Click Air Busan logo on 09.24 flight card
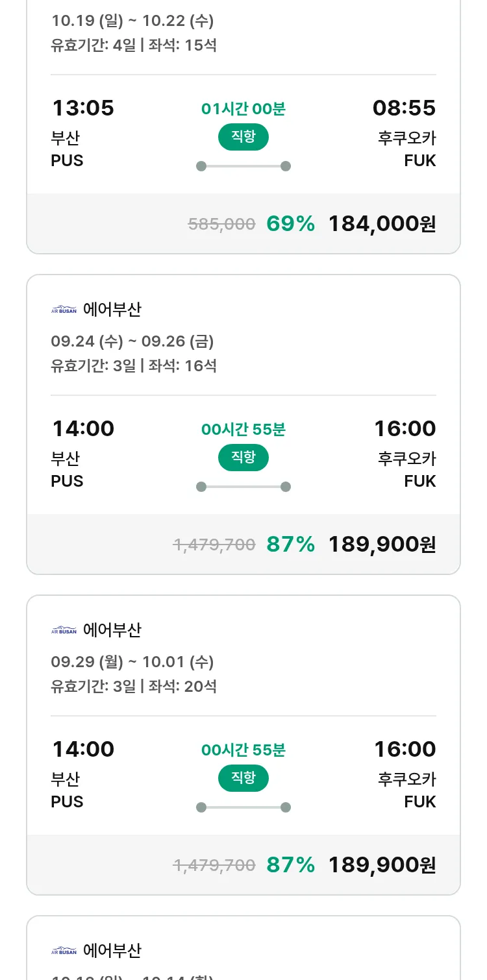 pos(64,310)
